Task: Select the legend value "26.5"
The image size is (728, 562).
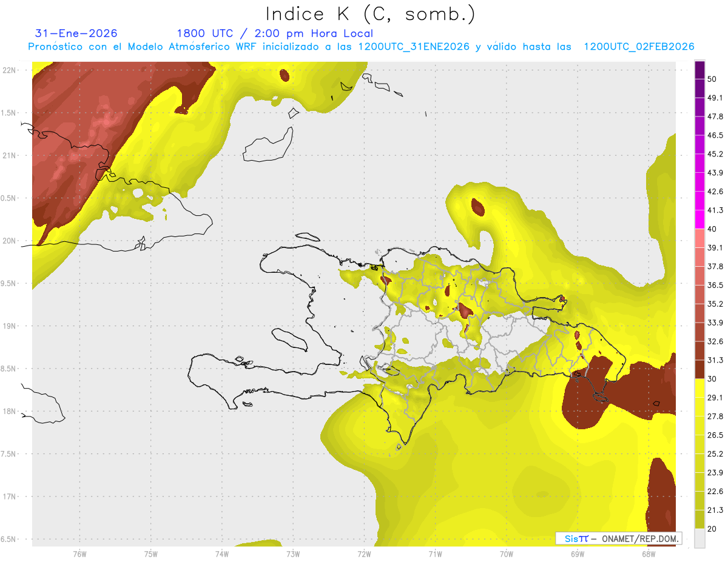Action: (x=715, y=435)
